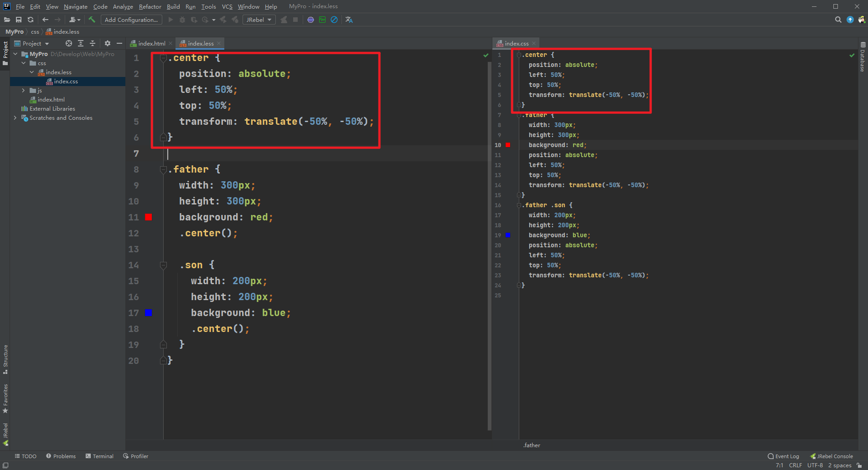Click Expand All in Project panel
868x470 pixels.
click(x=81, y=43)
